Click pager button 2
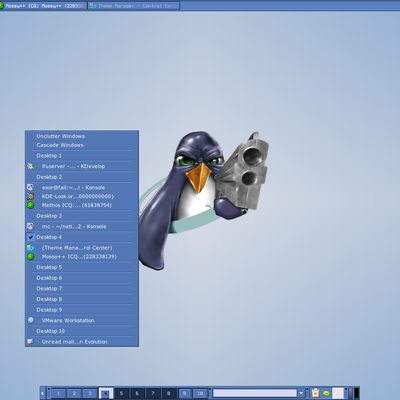The image size is (400, 400). click(x=74, y=393)
